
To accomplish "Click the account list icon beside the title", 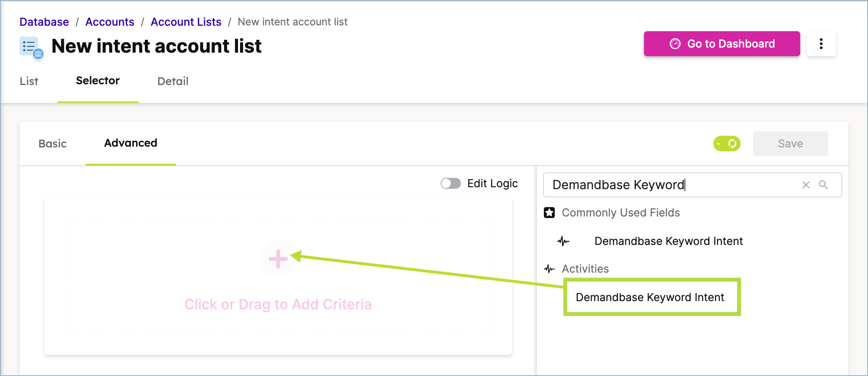I will pos(31,48).
